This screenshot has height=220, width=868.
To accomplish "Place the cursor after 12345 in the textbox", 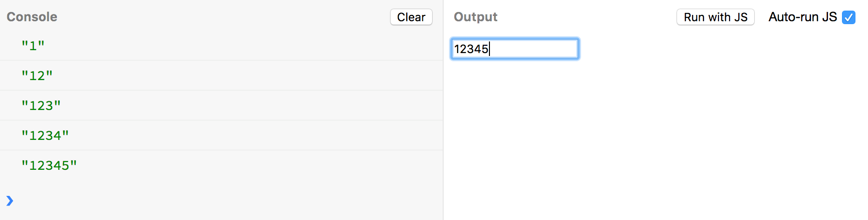I will click(489, 49).
